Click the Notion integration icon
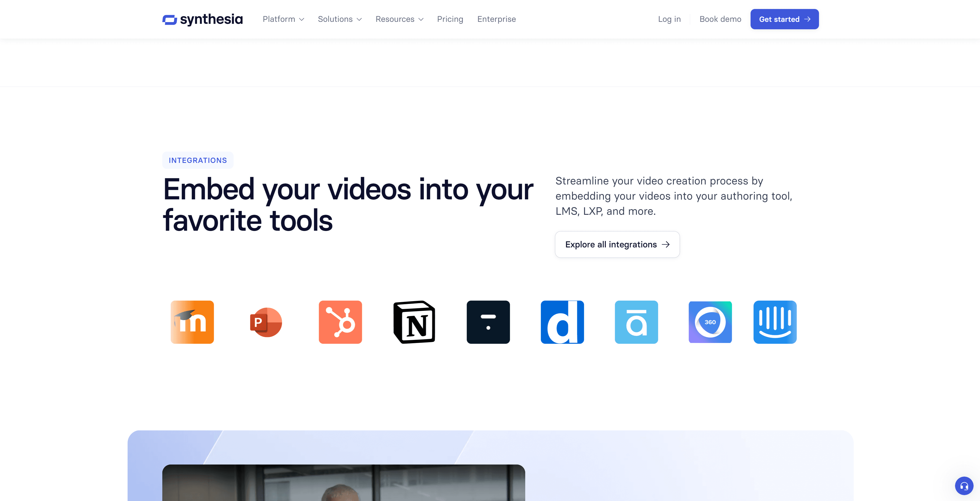 (414, 322)
